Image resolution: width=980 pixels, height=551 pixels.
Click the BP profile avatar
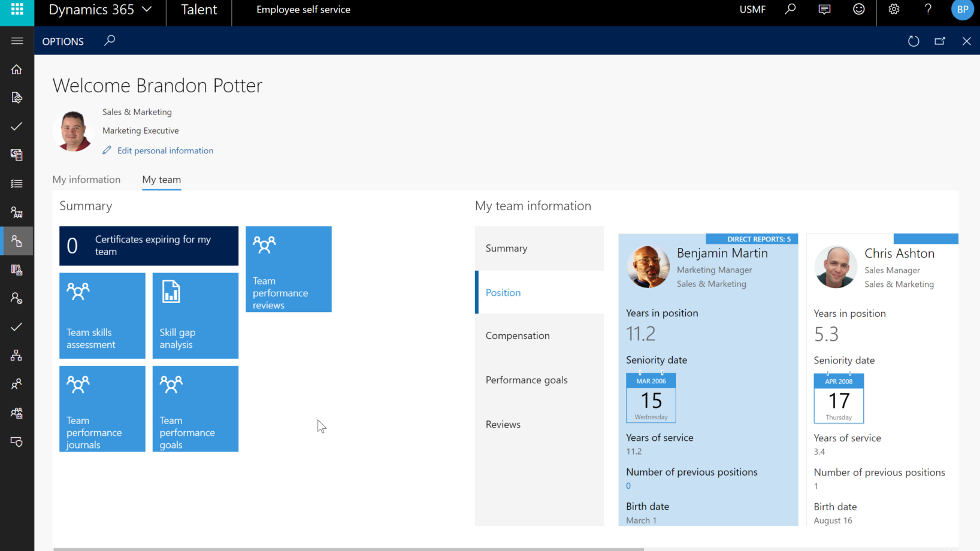(962, 9)
